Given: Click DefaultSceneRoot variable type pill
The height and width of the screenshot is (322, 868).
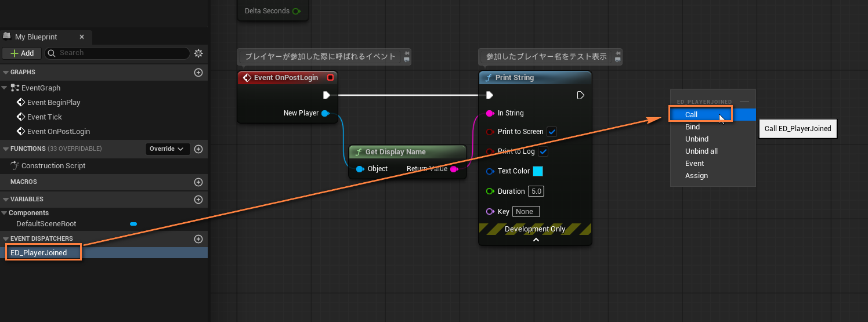Looking at the screenshot, I should pos(133,223).
